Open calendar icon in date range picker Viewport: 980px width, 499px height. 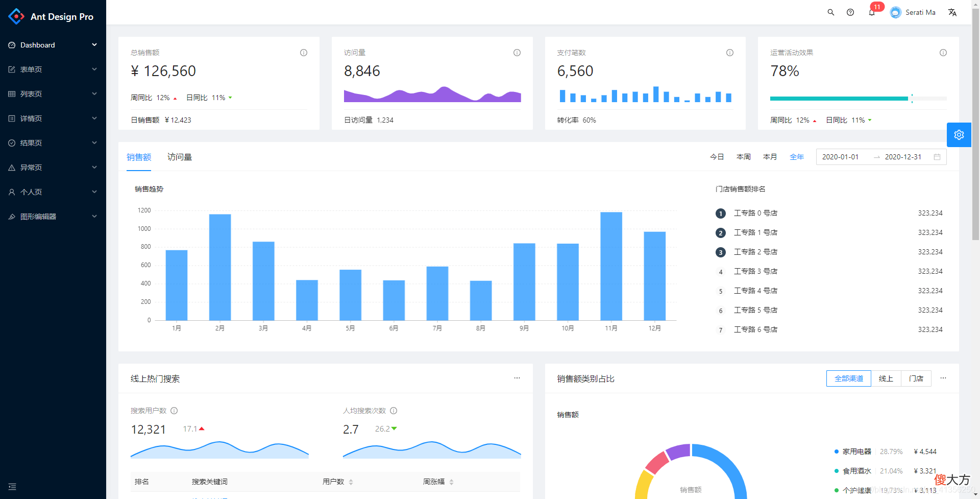click(937, 157)
